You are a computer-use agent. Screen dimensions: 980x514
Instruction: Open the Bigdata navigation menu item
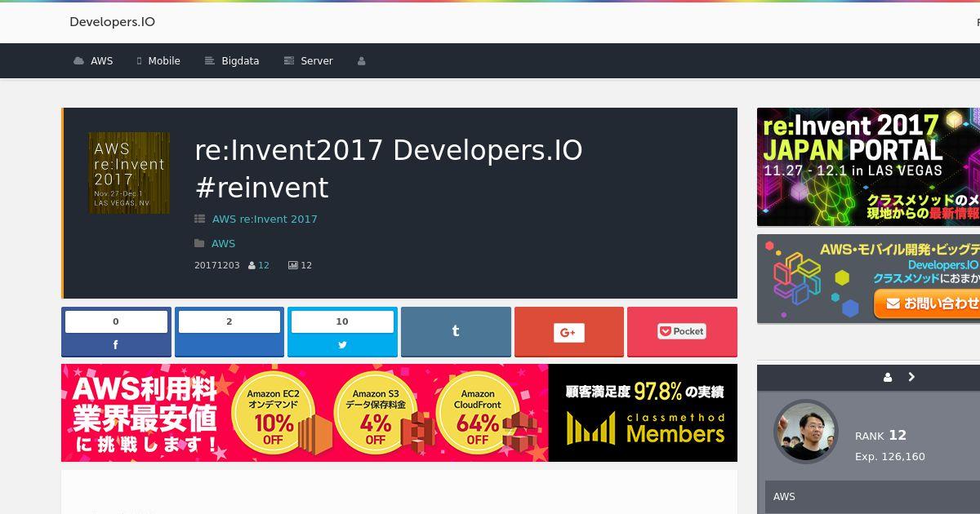pyautogui.click(x=232, y=61)
